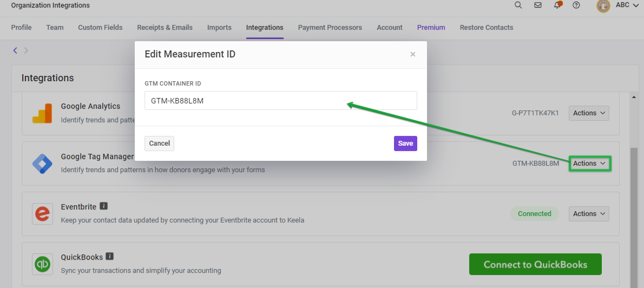Click the Connected status badge for Eventbrite
The height and width of the screenshot is (288, 644).
click(x=535, y=214)
